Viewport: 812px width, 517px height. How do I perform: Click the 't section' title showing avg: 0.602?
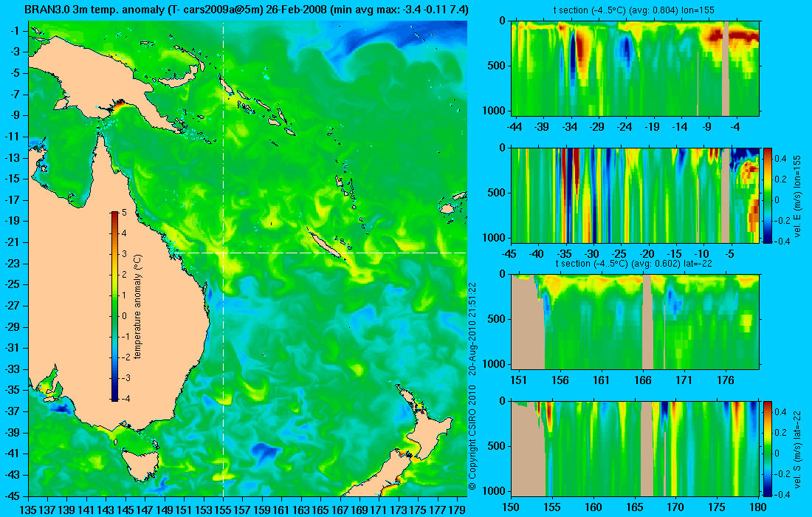pos(634,264)
